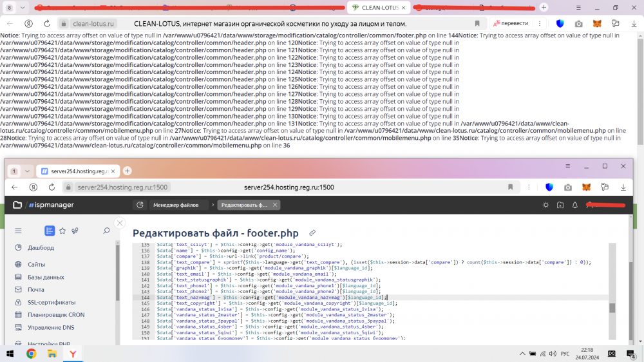This screenshot has height=362, width=644.
Task: Close the Редактировать ф... tab
Action: [x=275, y=205]
